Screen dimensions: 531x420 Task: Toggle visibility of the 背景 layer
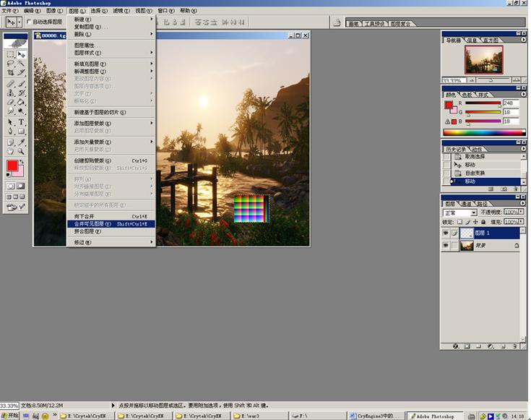click(x=446, y=246)
